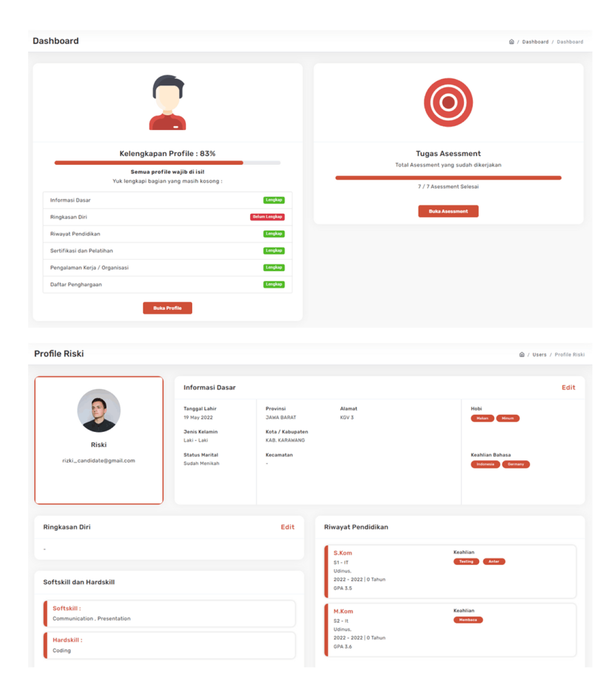Select the Makan hobby tag
Image resolution: width=616 pixels, height=687 pixels.
tap(482, 418)
